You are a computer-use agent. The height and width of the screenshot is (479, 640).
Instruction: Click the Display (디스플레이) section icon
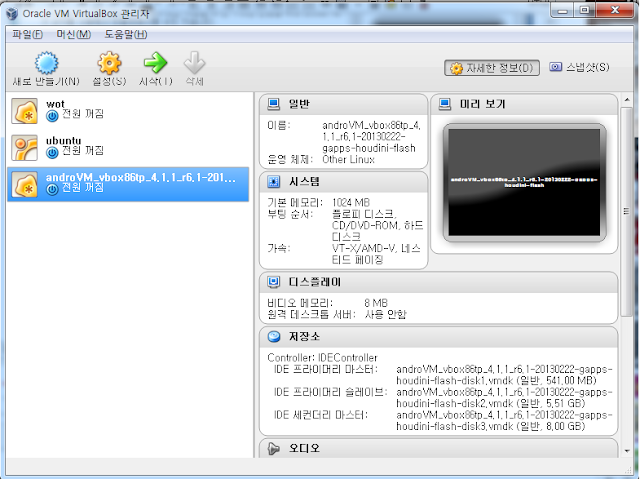[x=273, y=282]
